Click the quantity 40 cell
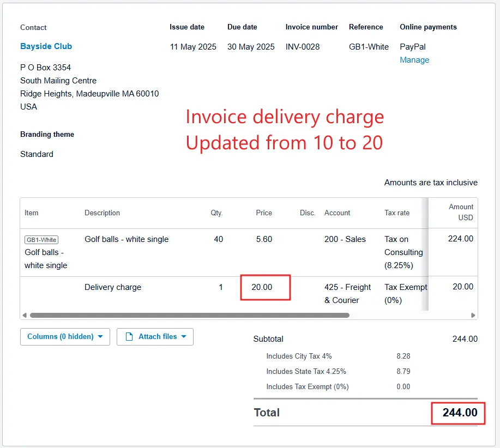500x448 pixels. pyautogui.click(x=218, y=239)
